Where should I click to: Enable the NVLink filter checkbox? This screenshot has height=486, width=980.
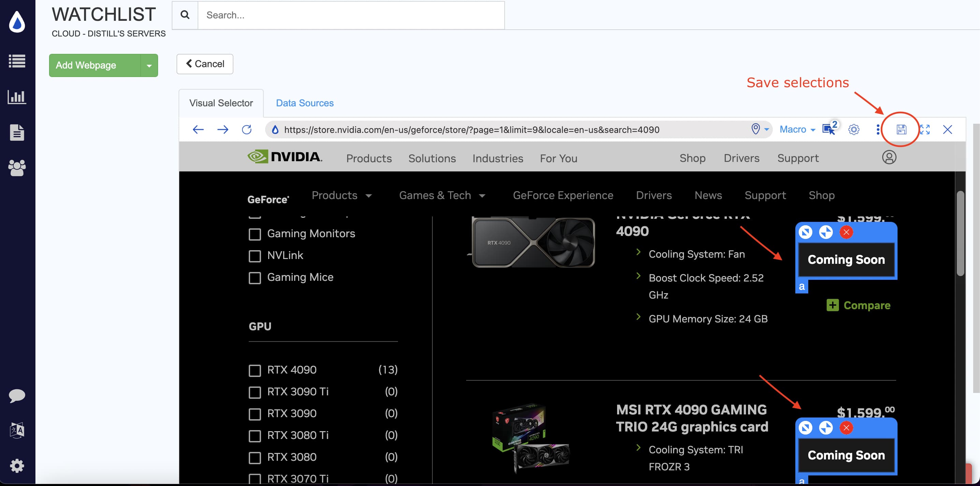255,256
